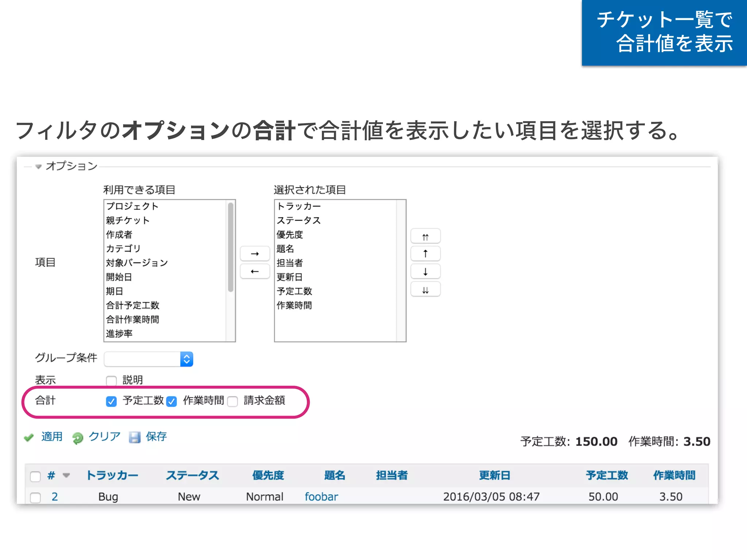
Task: Click scrollbar of available columns list
Action: 231,248
